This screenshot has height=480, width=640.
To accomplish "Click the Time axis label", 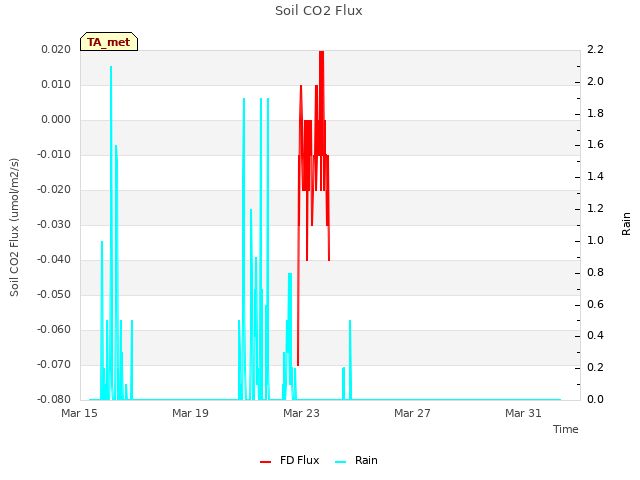I will tap(566, 429).
